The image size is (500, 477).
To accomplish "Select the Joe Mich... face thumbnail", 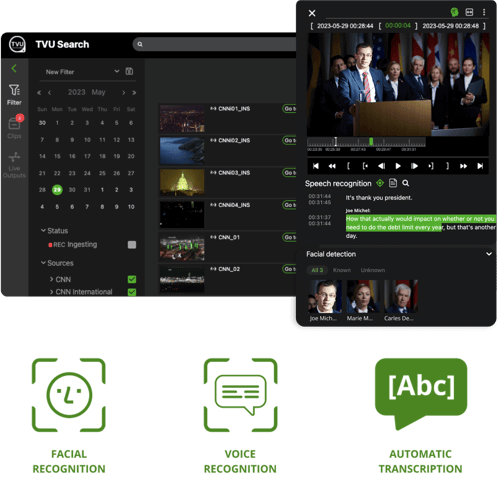I will 325,296.
